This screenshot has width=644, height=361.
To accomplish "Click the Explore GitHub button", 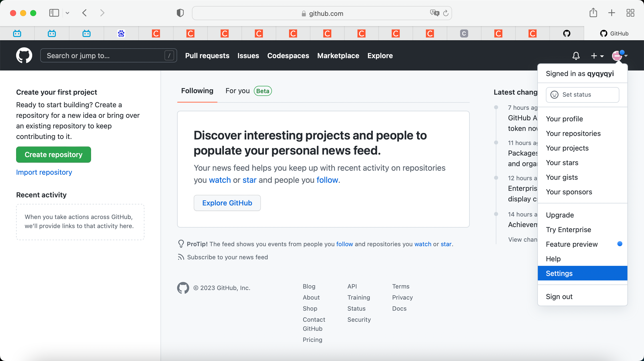I will point(227,203).
